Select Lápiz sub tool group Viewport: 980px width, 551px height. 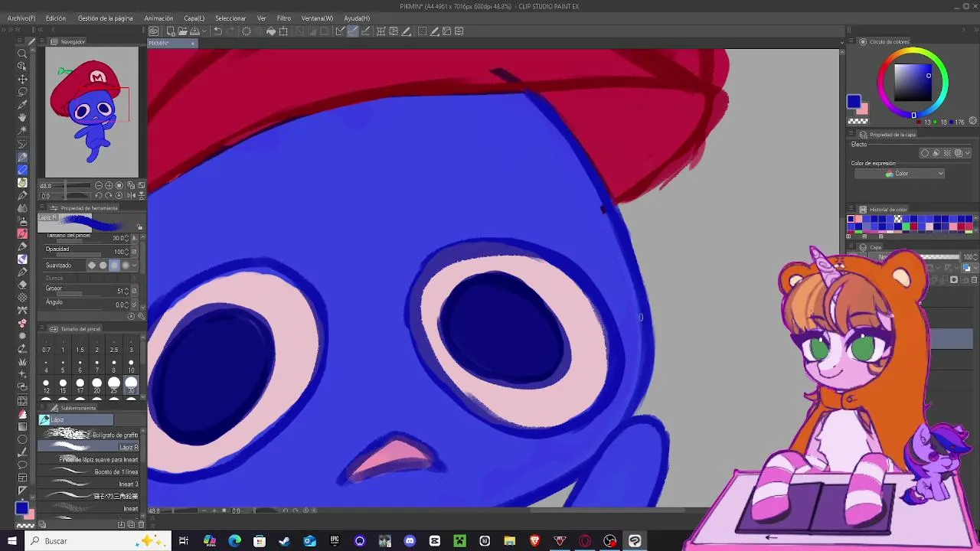(76, 420)
